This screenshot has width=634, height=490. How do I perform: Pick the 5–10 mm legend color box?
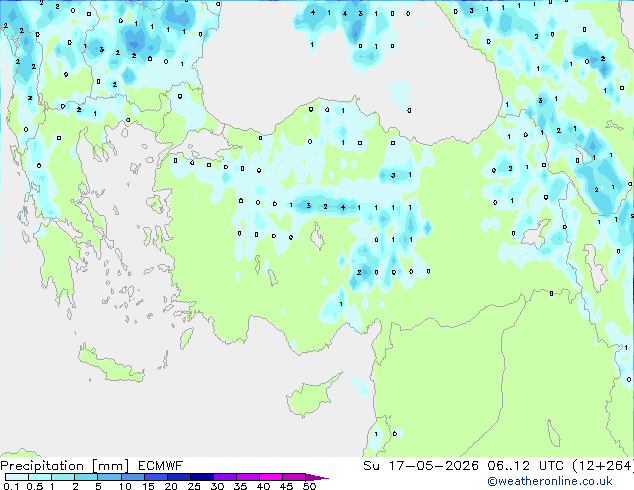point(109,477)
